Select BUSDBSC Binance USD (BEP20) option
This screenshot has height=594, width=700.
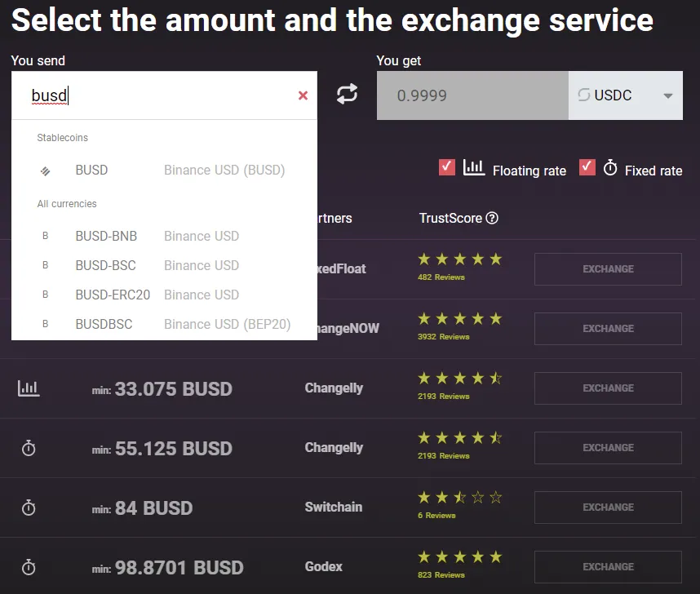(x=164, y=324)
